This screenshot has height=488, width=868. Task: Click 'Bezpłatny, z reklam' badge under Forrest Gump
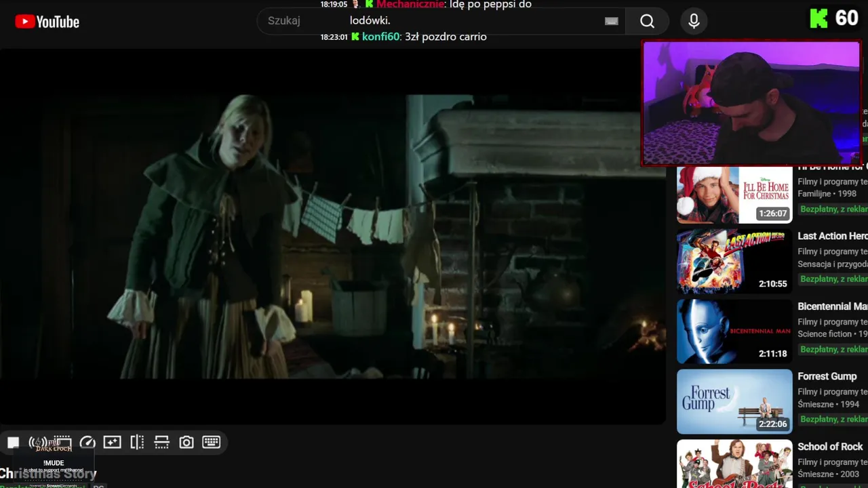click(x=833, y=420)
